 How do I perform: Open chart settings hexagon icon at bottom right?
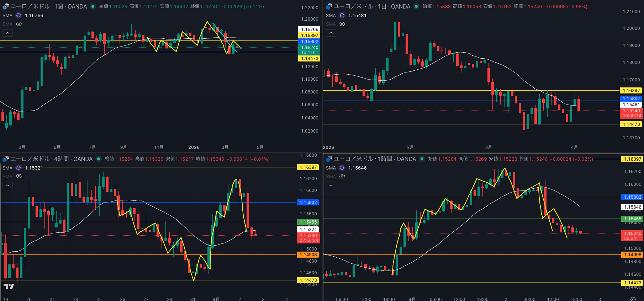pos(633,299)
